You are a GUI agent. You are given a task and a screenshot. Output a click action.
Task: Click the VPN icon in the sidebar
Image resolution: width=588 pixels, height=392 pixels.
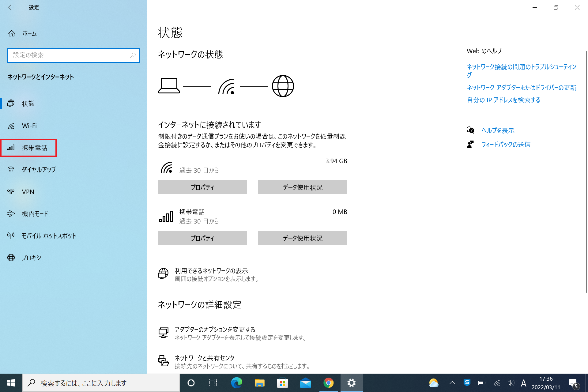pos(11,192)
